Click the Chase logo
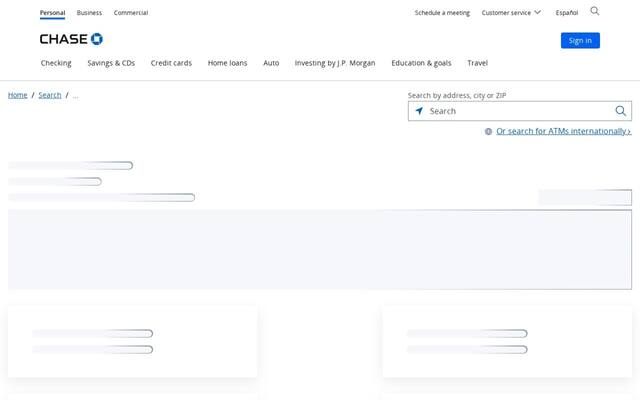640x400 pixels. click(71, 39)
